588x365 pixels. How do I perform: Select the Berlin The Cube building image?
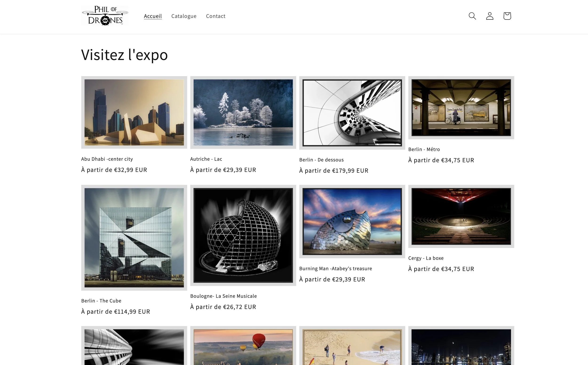click(x=134, y=238)
